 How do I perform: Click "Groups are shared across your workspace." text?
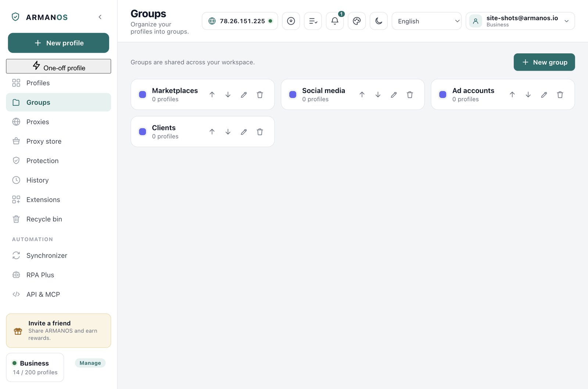coord(193,62)
